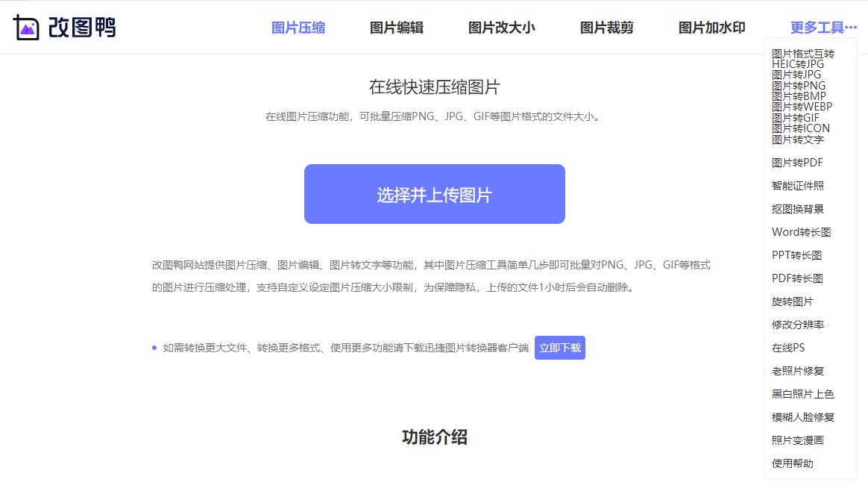This screenshot has height=494, width=868.
Task: Choose 智能证件照 from the menu
Action: click(x=799, y=185)
